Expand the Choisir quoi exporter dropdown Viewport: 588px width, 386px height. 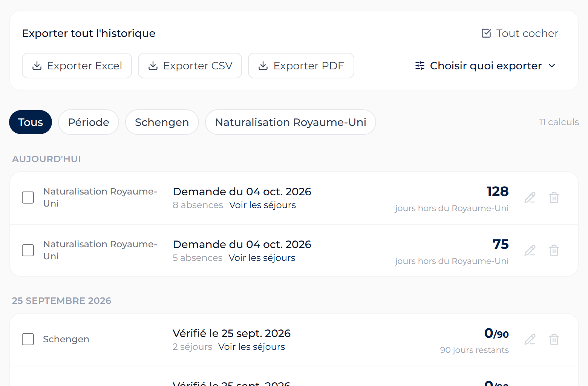(485, 66)
